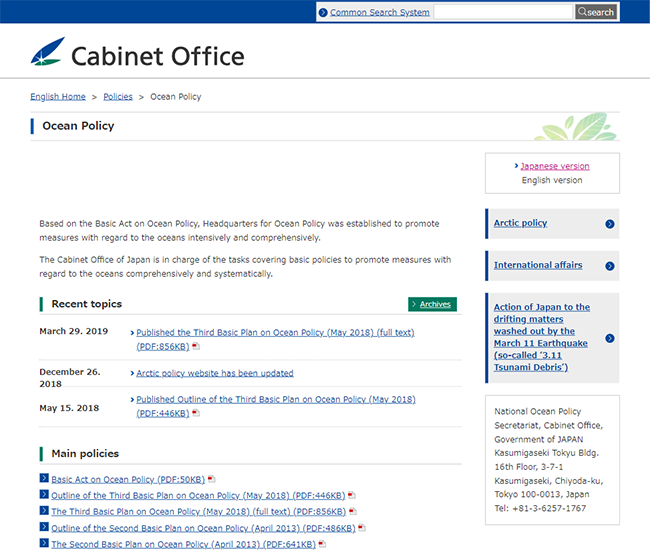
Task: Click the search magnifier button
Action: 596,12
